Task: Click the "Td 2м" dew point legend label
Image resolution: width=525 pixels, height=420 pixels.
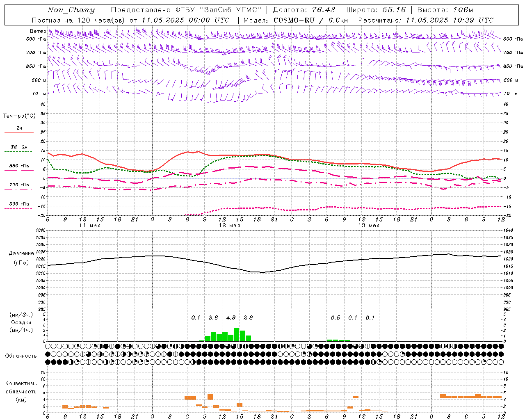Action: 19,147
